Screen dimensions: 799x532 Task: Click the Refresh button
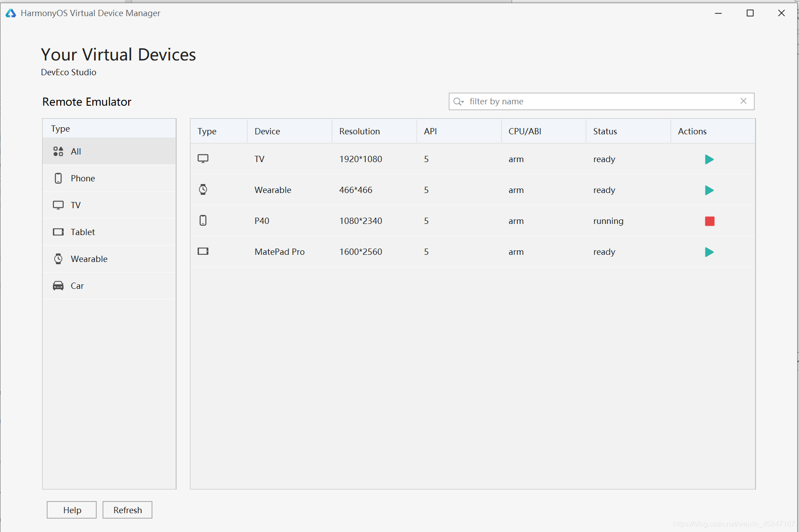pyautogui.click(x=127, y=510)
